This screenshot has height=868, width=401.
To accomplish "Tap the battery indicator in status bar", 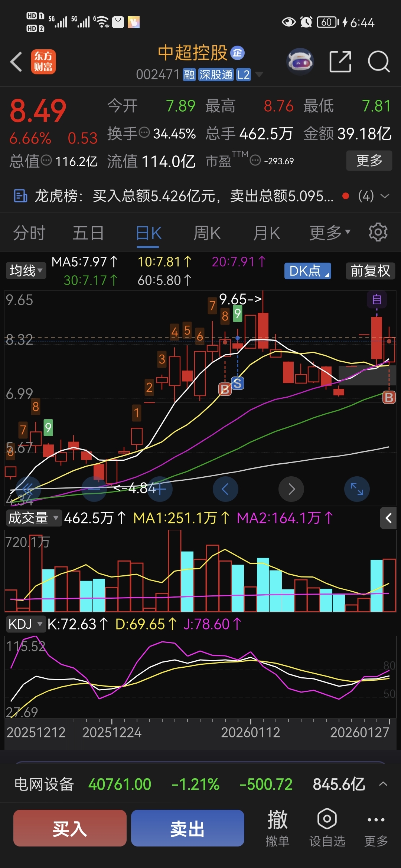I will coord(328,22).
